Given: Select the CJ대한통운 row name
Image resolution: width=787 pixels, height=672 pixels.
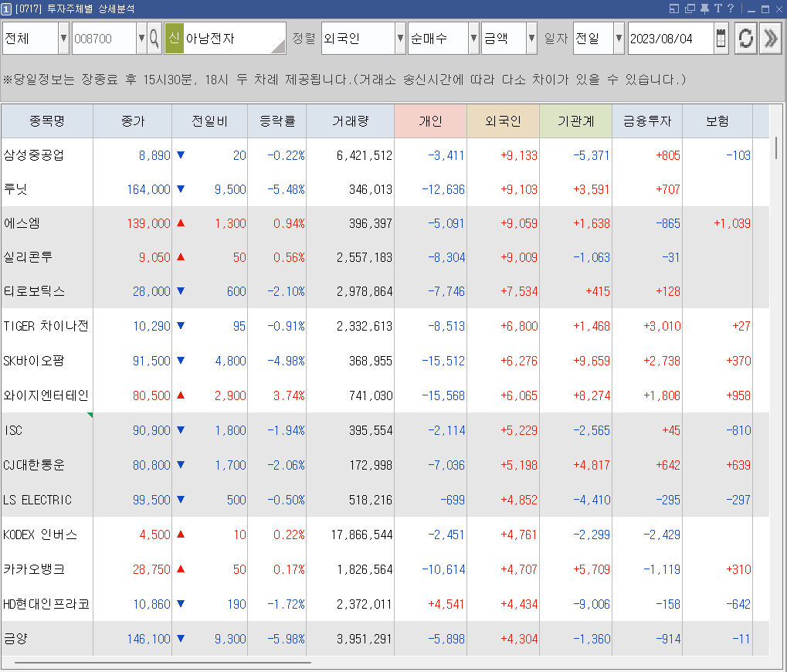Looking at the screenshot, I should tap(34, 465).
